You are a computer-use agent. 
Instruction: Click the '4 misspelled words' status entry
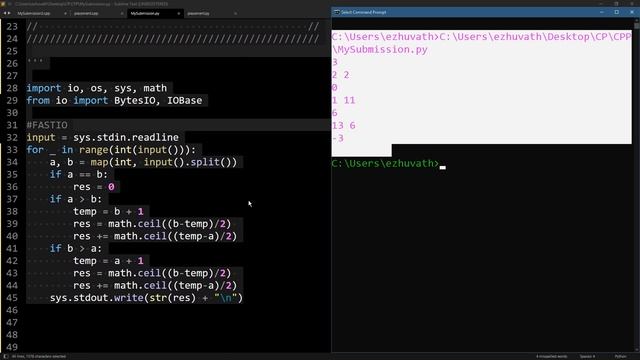coord(551,356)
